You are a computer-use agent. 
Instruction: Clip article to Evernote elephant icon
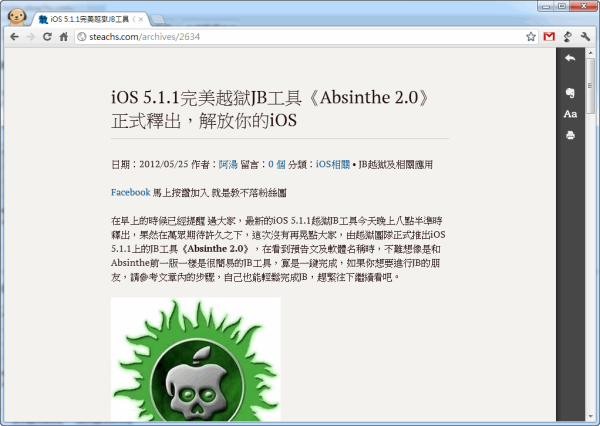570,93
